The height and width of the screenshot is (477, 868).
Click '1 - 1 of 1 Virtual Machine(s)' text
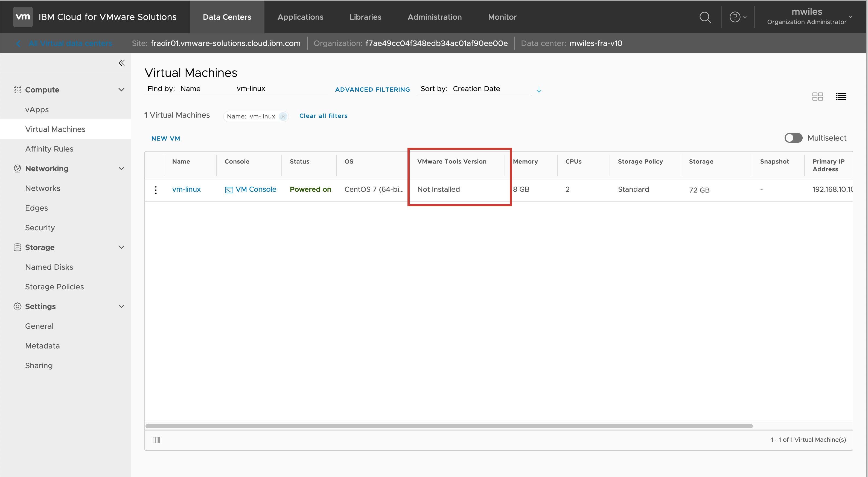pyautogui.click(x=808, y=440)
